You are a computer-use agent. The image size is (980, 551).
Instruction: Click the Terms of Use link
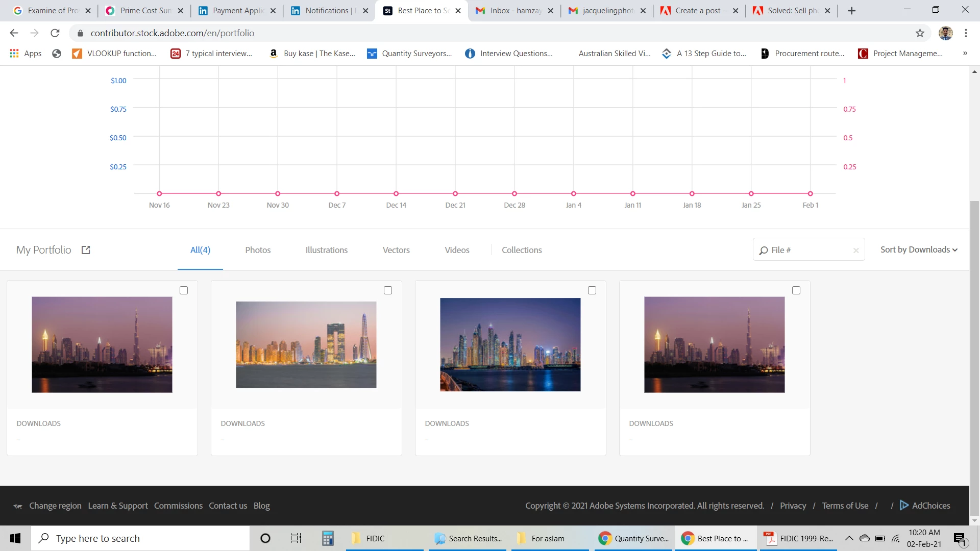click(845, 506)
